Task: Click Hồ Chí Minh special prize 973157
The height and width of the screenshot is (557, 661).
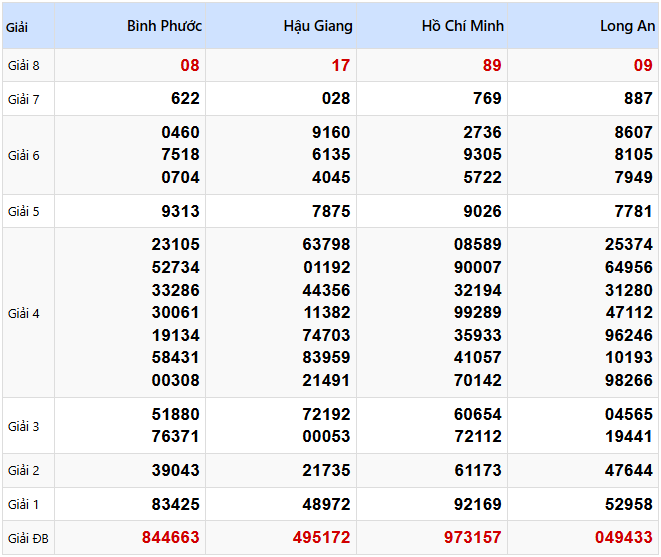Action: click(x=472, y=538)
